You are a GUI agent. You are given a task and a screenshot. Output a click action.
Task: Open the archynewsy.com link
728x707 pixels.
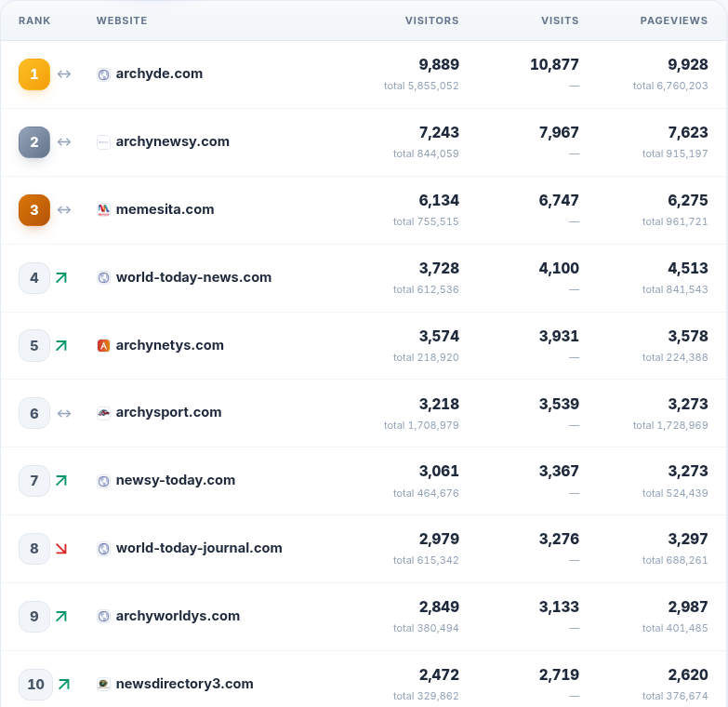(x=173, y=141)
